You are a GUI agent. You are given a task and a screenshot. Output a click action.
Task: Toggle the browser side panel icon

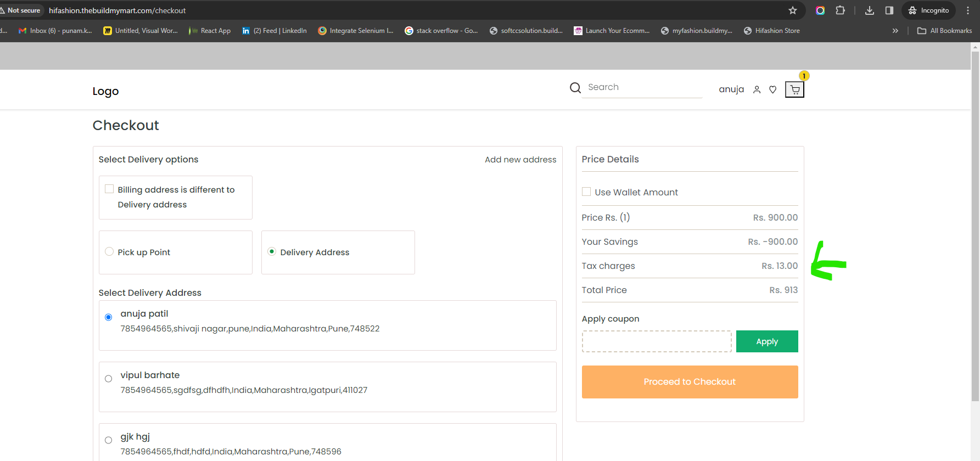pos(889,10)
